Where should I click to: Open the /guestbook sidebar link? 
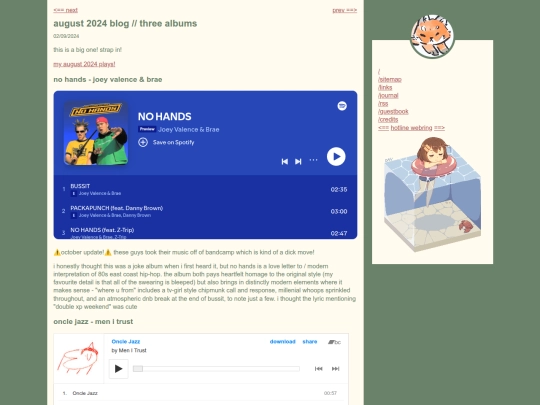(x=393, y=112)
